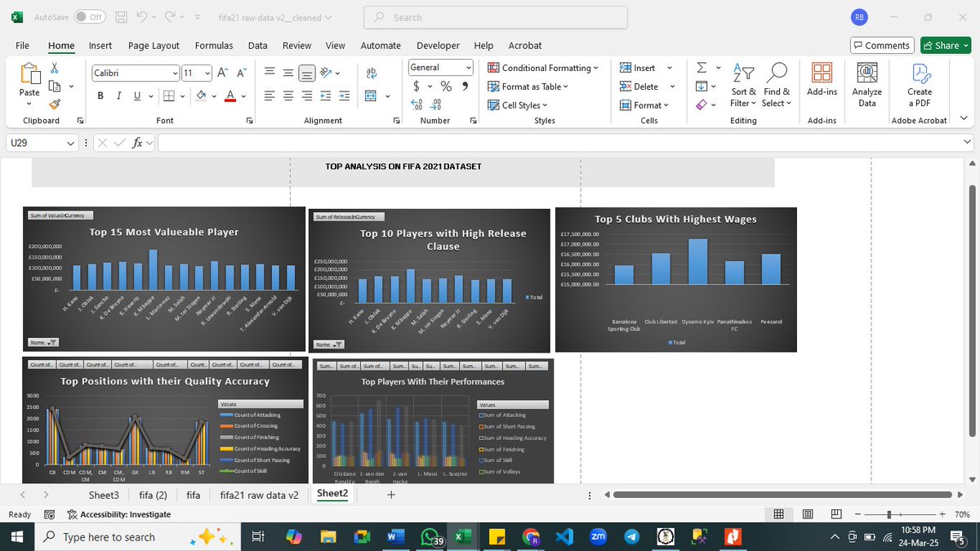Click Create a PDF
This screenshot has height=551, width=980.
[x=920, y=85]
